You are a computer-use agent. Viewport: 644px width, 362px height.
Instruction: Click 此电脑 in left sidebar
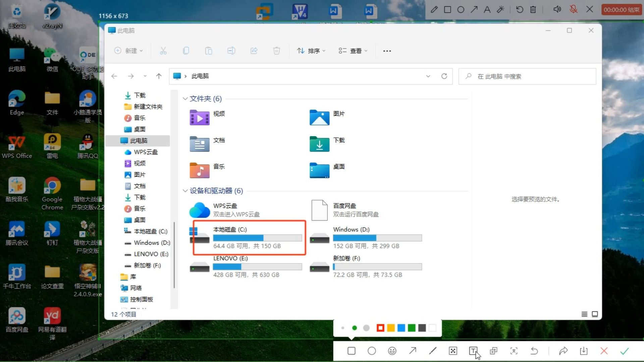(139, 140)
